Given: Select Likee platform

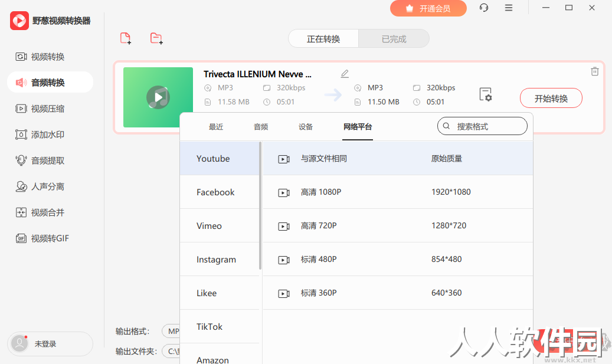Looking at the screenshot, I should coord(220,293).
